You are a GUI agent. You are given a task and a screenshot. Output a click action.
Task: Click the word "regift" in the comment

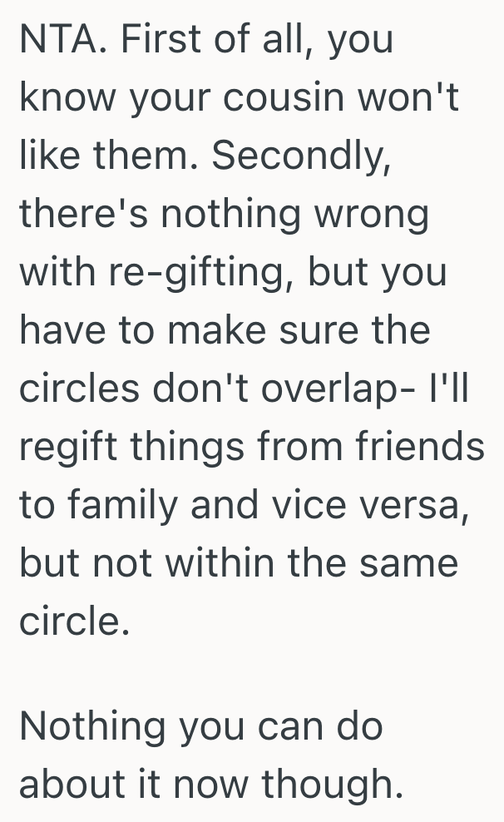click(x=66, y=448)
